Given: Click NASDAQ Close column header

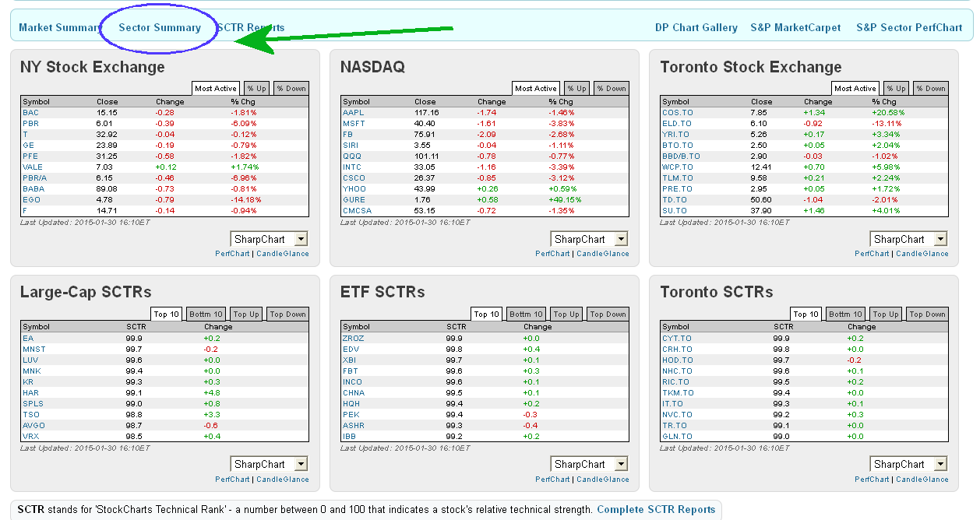Looking at the screenshot, I should 425,102.
